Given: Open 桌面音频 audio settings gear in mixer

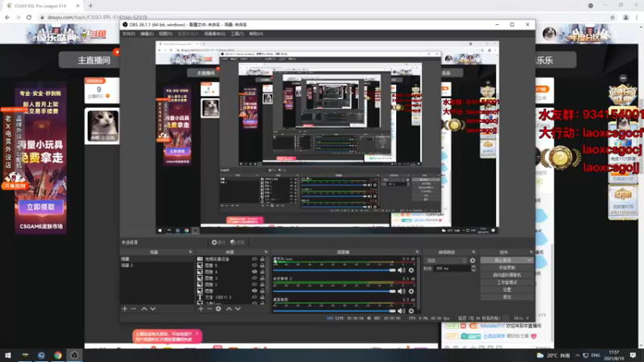Looking at the screenshot, I should pyautogui.click(x=411, y=311).
